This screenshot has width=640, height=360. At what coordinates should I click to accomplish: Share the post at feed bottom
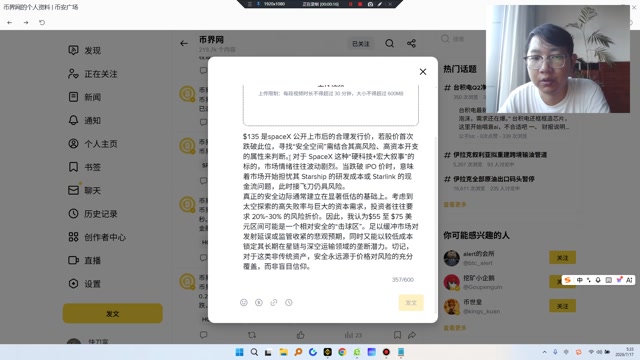(x=412, y=335)
